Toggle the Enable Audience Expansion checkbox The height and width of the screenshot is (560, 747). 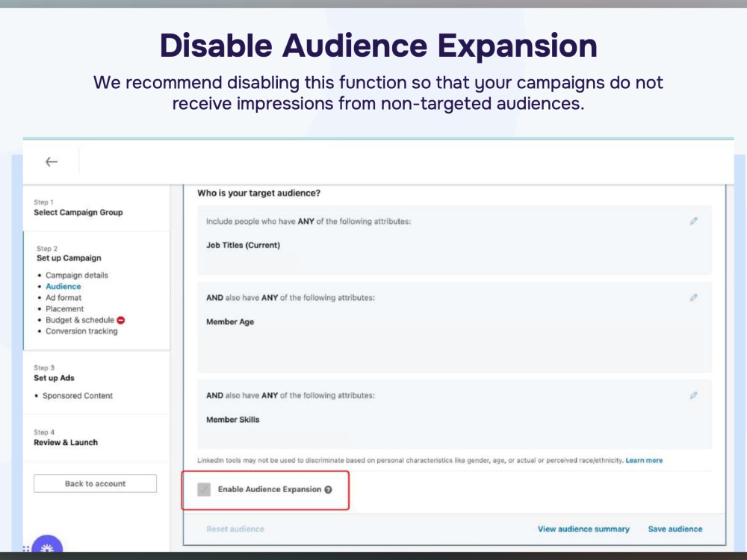pos(204,489)
